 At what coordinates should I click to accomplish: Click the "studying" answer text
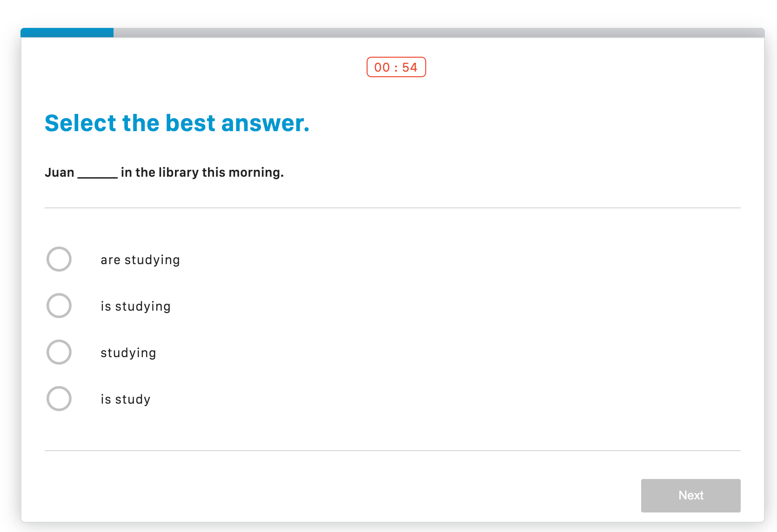[x=129, y=352]
